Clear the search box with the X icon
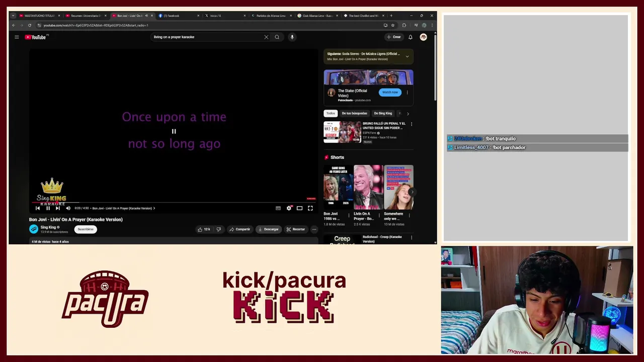Viewport: 644px width, 362px height. pyautogui.click(x=266, y=37)
